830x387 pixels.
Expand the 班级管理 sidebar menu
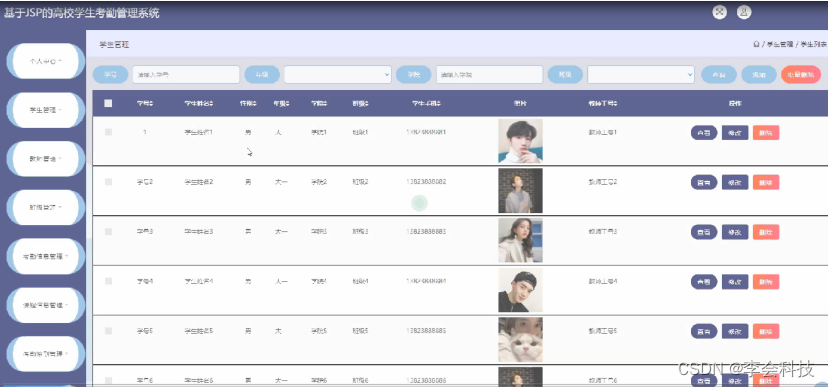point(46,207)
